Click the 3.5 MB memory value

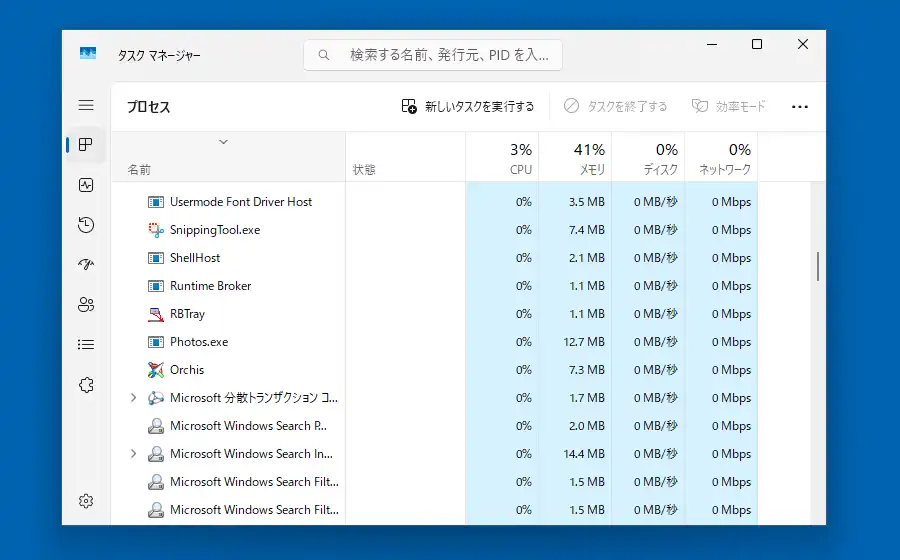(587, 202)
